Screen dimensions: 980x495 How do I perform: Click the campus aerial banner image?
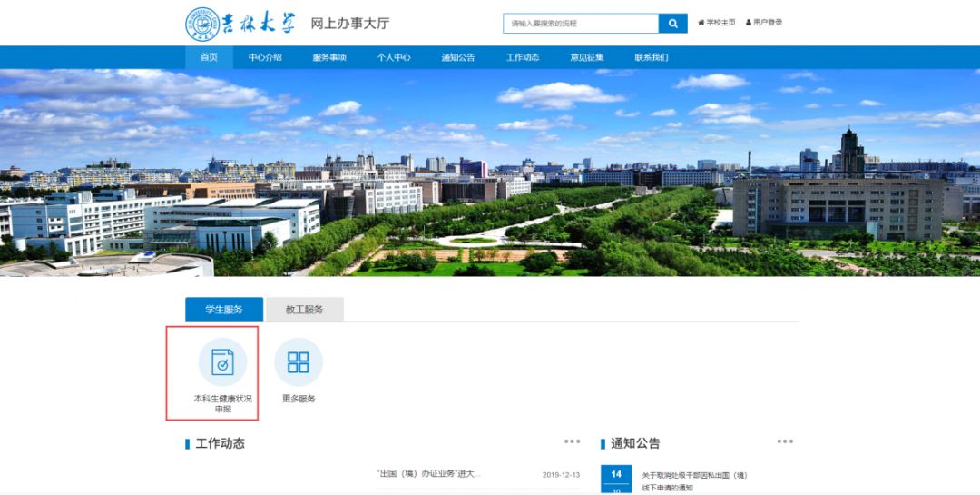490,173
